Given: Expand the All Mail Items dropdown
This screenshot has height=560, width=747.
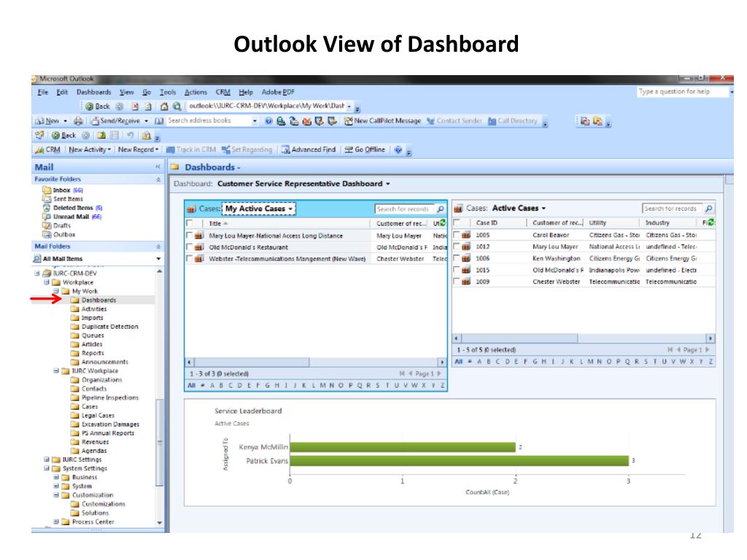Looking at the screenshot, I should click(158, 259).
